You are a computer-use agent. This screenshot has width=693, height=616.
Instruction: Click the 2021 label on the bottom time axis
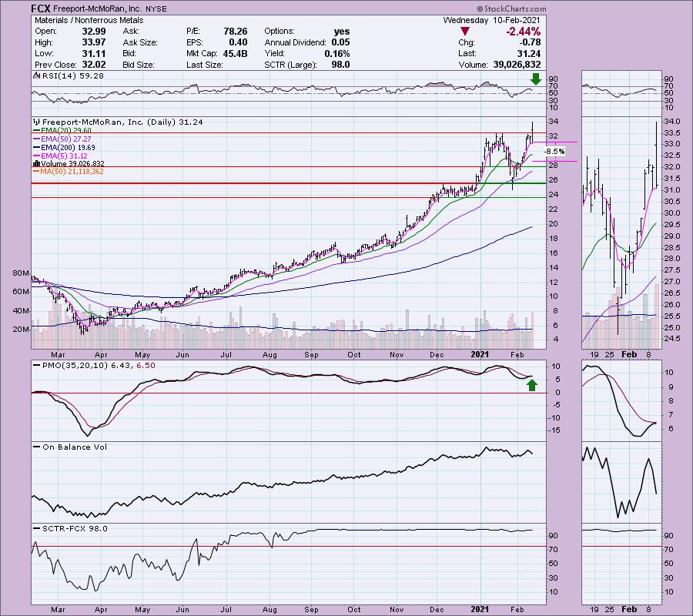point(480,609)
